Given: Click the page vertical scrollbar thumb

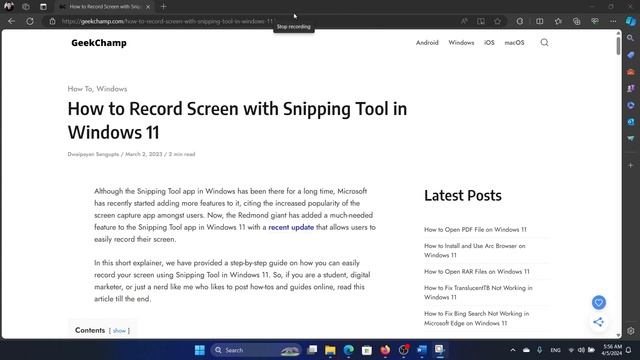Looking at the screenshot, I should click(618, 46).
